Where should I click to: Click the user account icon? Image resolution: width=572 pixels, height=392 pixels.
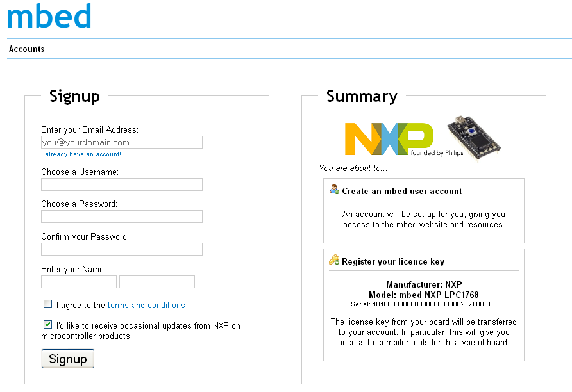click(334, 190)
